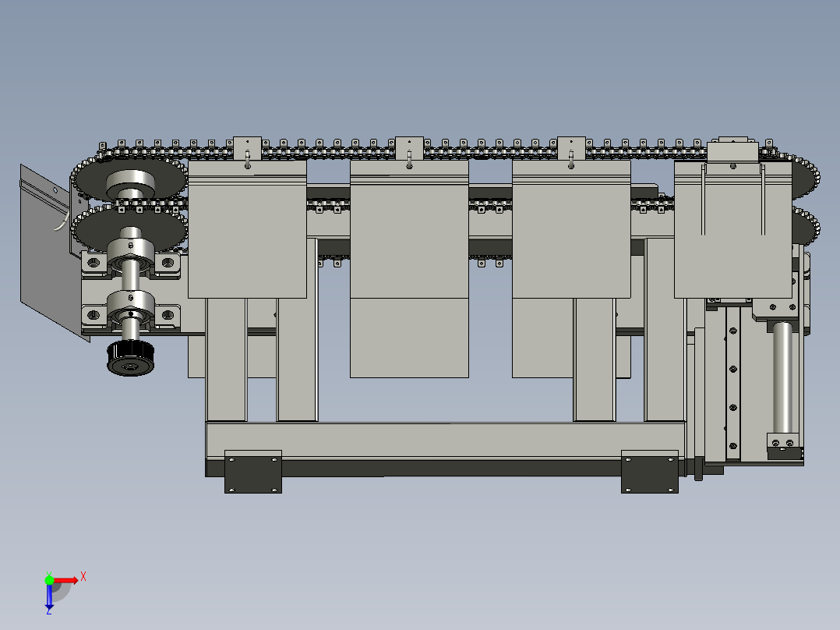
Task: Click the green Y axis dot on triad
Action: click(49, 580)
